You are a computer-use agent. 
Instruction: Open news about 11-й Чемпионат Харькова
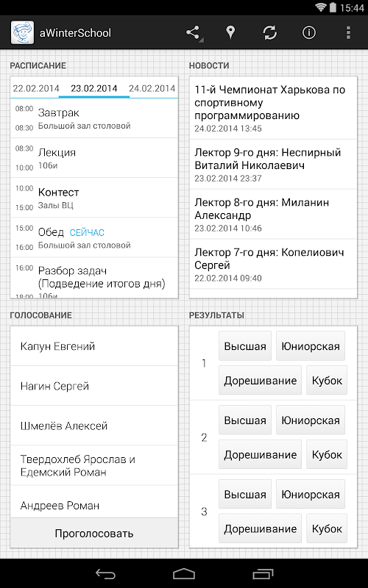pos(273,108)
